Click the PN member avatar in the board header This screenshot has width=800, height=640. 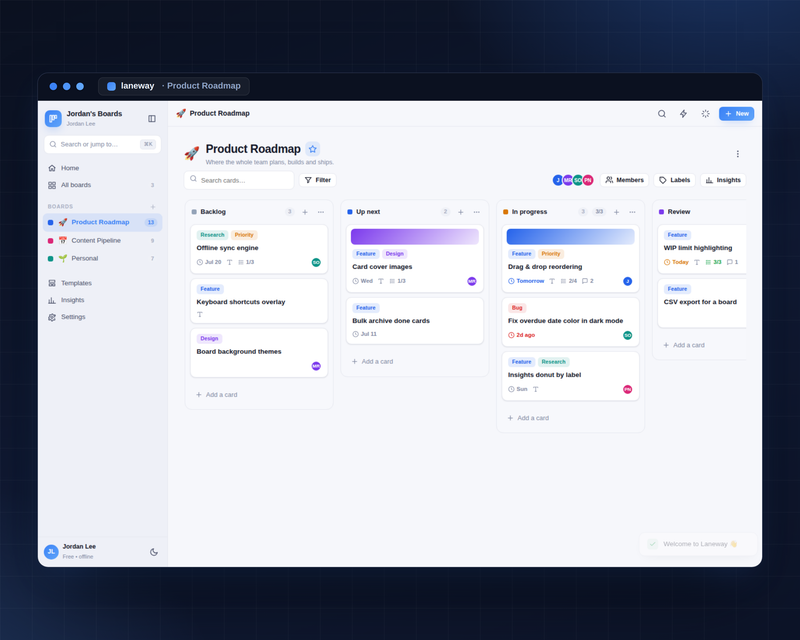click(x=588, y=180)
